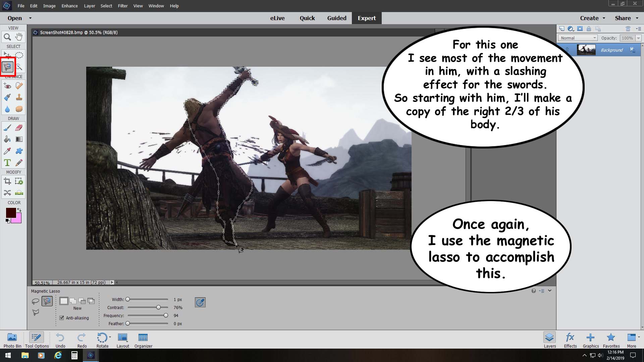This screenshot has height=362, width=644.
Task: Open the Filter menu
Action: point(123,6)
